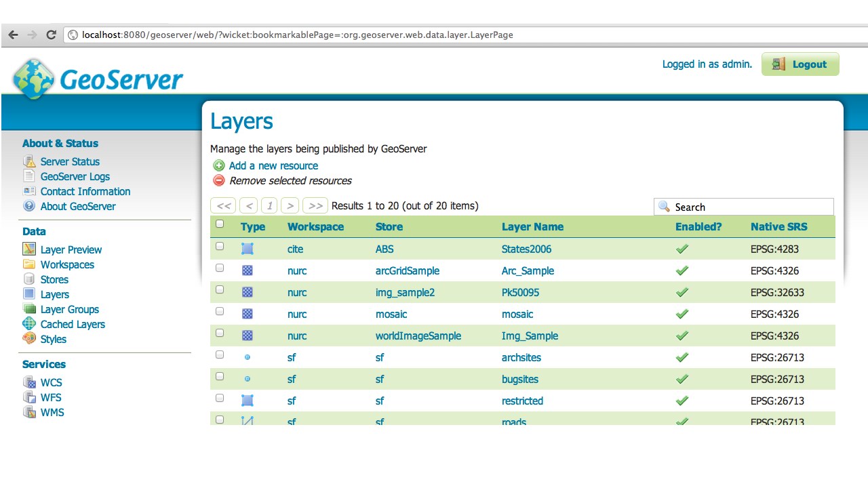868x488 pixels.
Task: Check the bugsites row checkbox
Action: tap(220, 377)
